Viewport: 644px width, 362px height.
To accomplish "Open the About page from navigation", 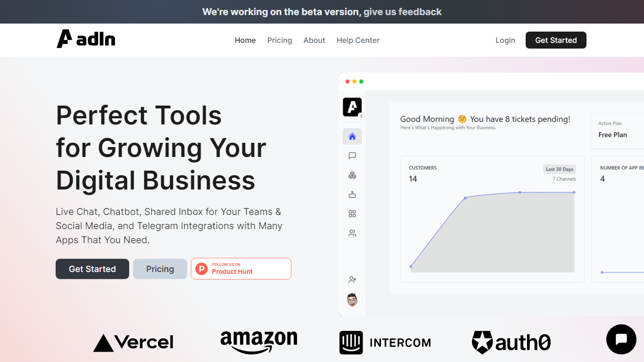I will [314, 41].
